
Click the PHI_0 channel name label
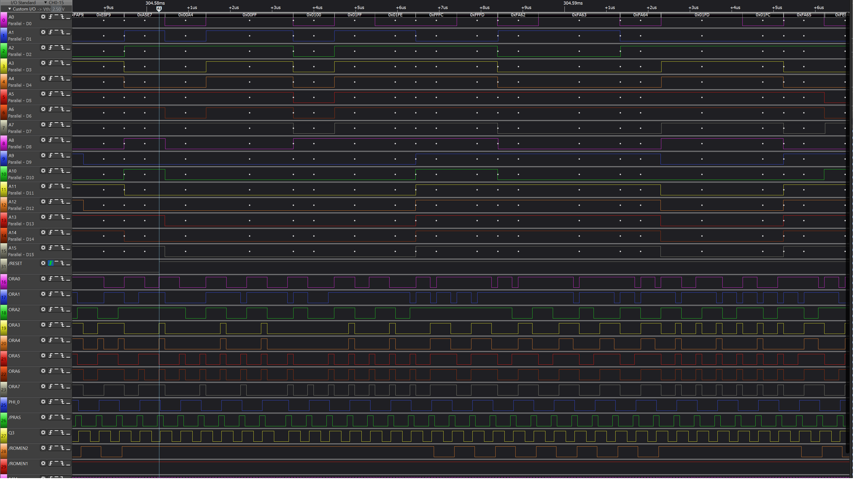14,402
